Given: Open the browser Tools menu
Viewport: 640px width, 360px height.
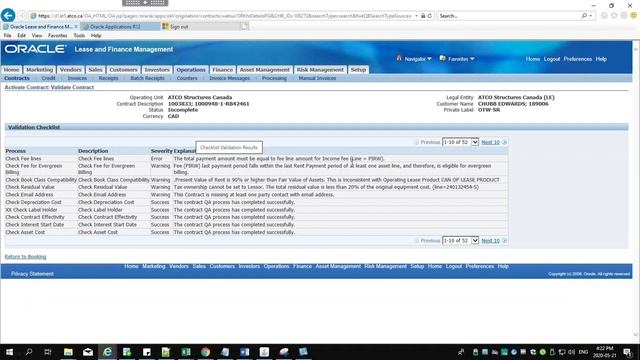Looking at the screenshot, I should coord(79,36).
